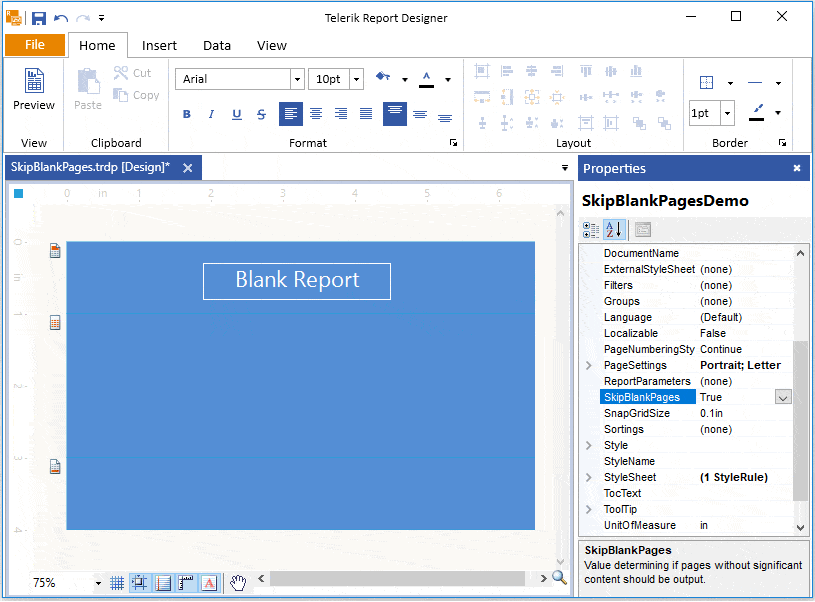Toggle grid display in designer

(117, 583)
